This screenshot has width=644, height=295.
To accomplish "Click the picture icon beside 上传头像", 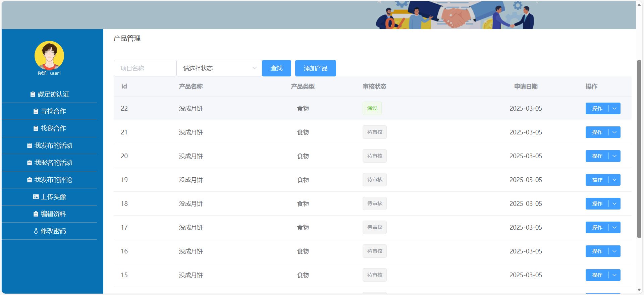I will (x=36, y=197).
